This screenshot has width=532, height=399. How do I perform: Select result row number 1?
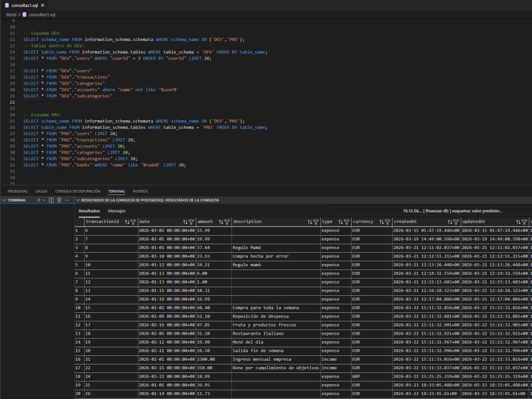[x=77, y=231]
